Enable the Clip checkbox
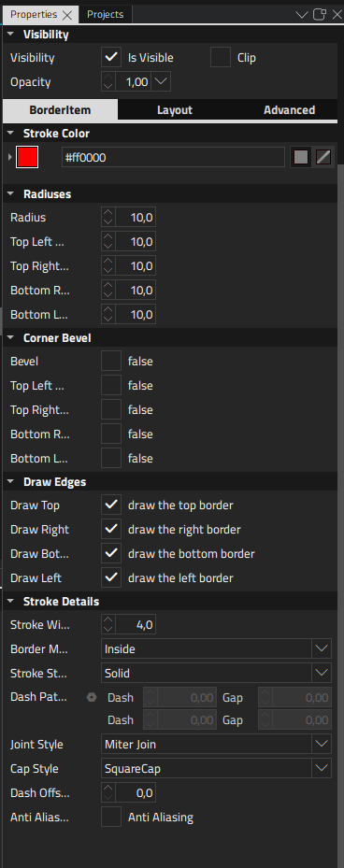Image resolution: width=344 pixels, height=868 pixels. tap(221, 57)
